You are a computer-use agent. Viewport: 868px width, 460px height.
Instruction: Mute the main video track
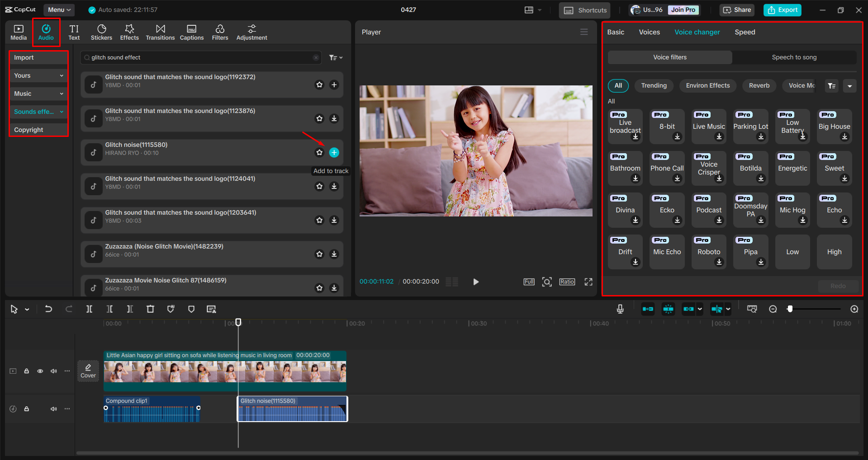click(x=54, y=371)
